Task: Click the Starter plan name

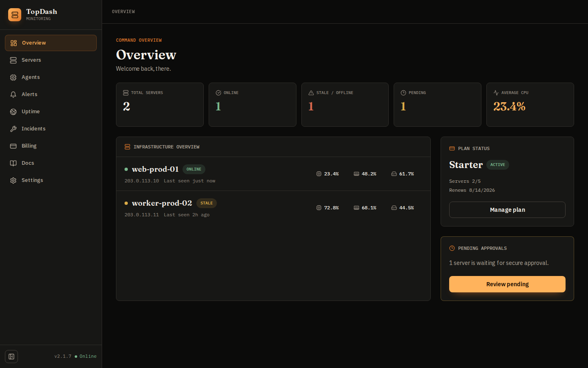Action: 466,165
